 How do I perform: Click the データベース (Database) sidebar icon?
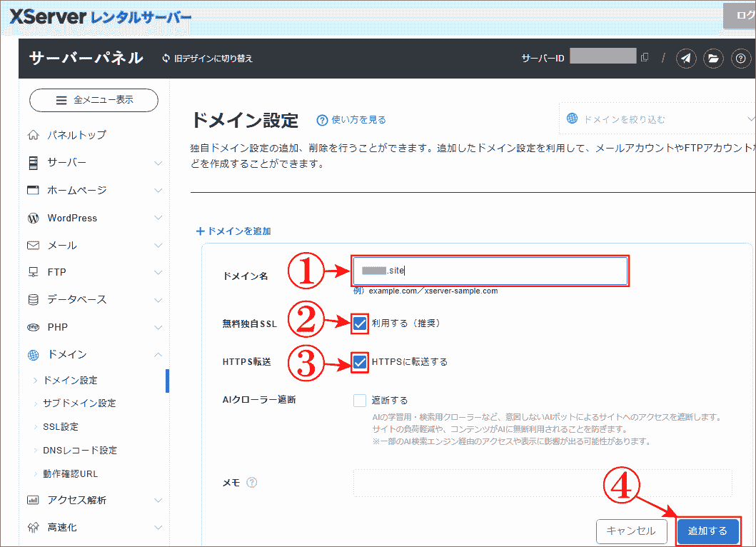(34, 298)
